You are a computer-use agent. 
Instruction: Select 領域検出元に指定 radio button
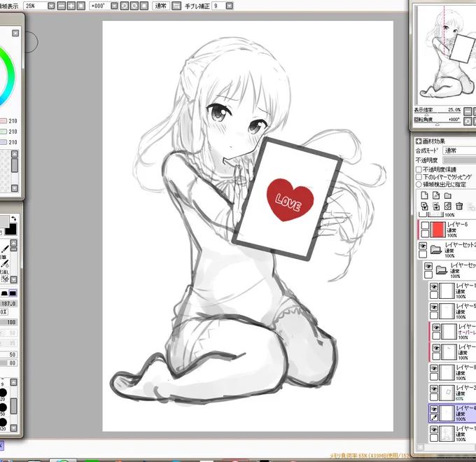click(419, 185)
